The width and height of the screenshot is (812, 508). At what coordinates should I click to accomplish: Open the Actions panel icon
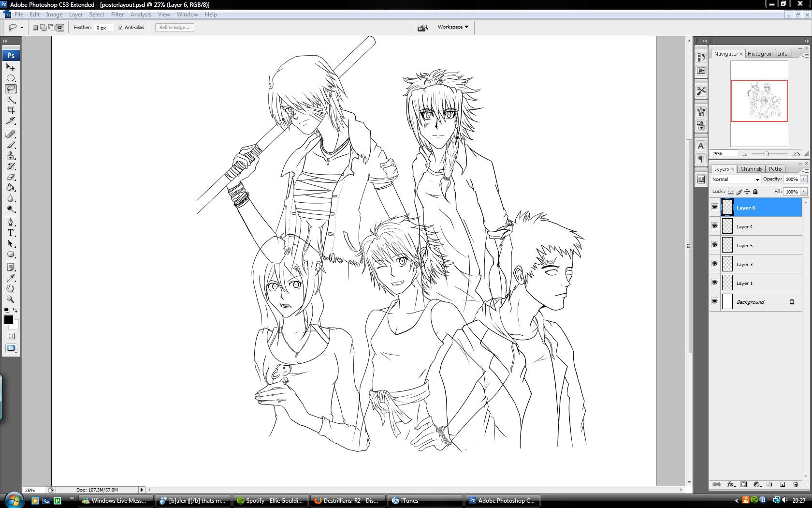tap(701, 71)
